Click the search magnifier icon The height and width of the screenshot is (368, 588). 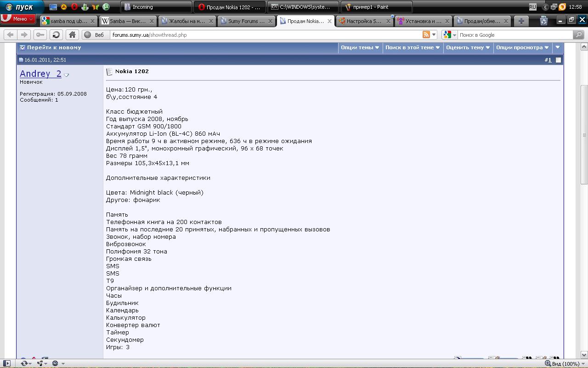point(578,35)
